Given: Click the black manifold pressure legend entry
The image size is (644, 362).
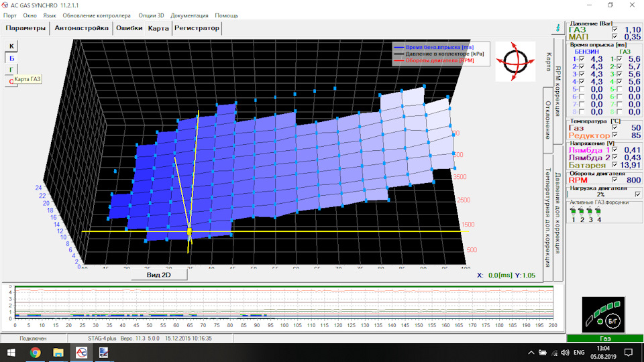Looking at the screenshot, I should click(439, 54).
